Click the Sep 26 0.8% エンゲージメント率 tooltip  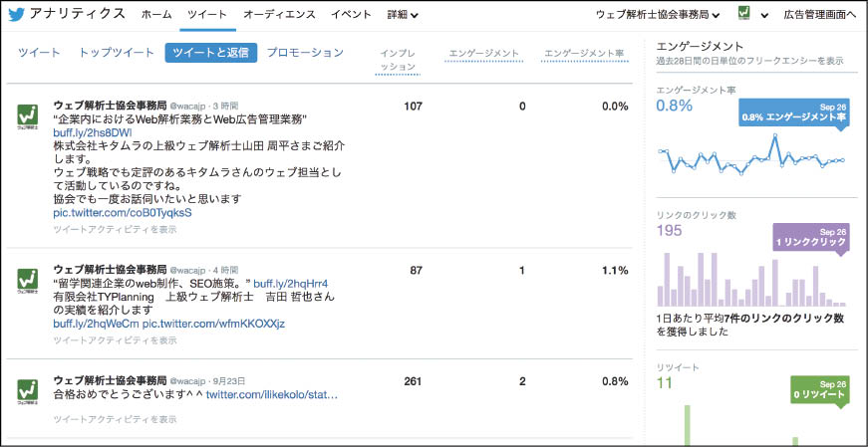click(x=793, y=113)
